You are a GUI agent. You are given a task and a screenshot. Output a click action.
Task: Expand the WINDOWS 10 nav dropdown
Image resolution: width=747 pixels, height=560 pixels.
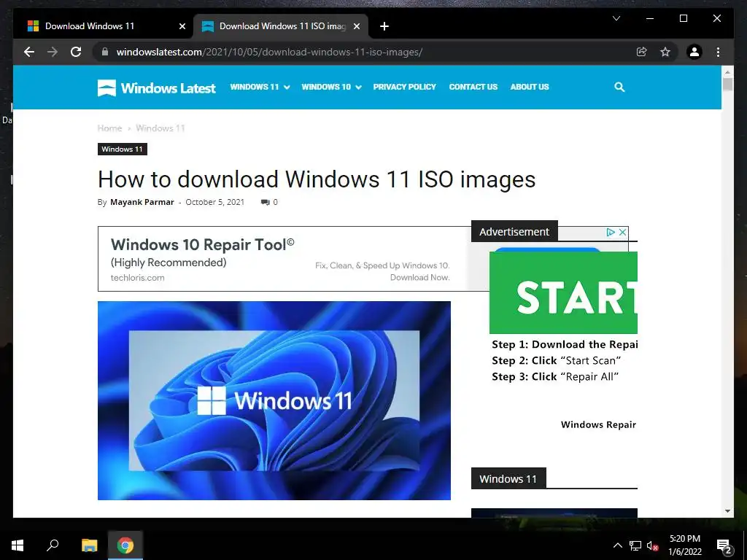pos(331,87)
